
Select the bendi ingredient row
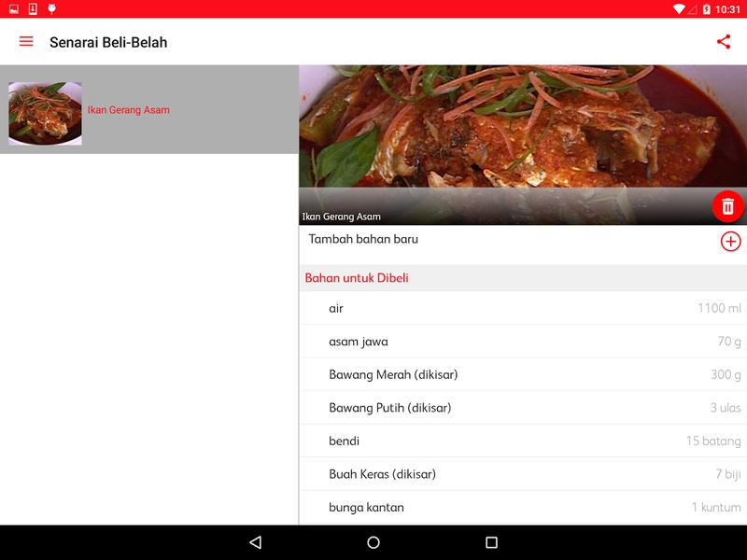coord(523,441)
